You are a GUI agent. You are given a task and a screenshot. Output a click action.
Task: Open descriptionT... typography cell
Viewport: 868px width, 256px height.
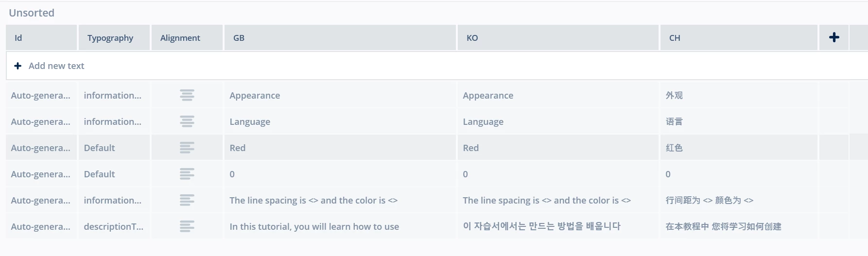pyautogui.click(x=114, y=226)
